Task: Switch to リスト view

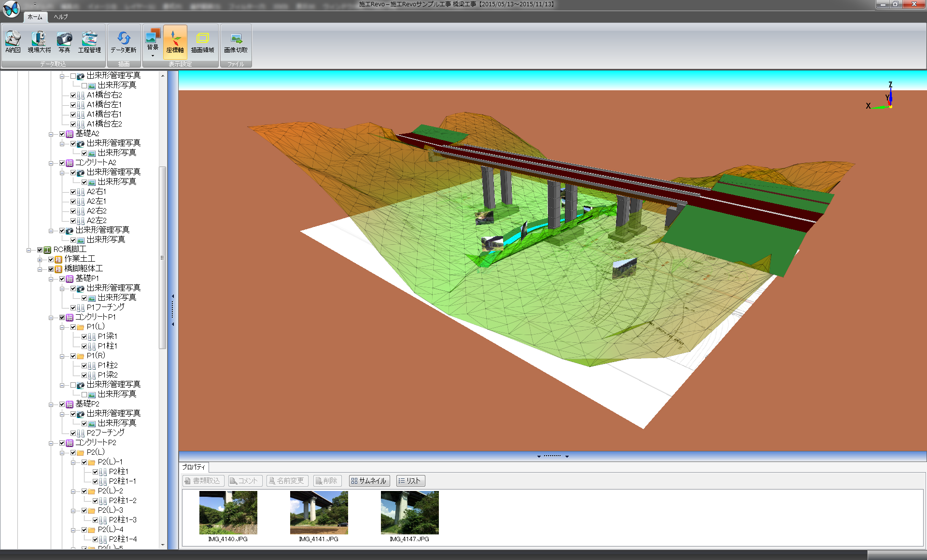Action: [x=410, y=481]
